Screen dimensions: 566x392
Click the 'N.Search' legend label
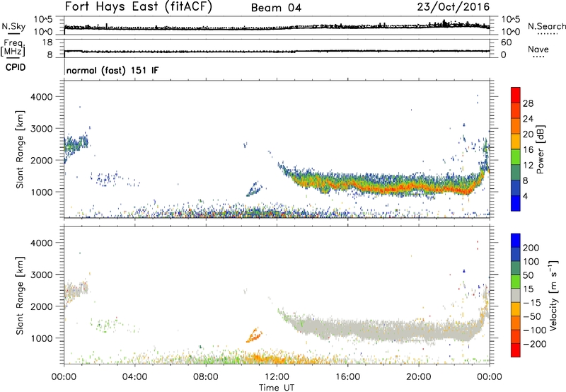[546, 26]
